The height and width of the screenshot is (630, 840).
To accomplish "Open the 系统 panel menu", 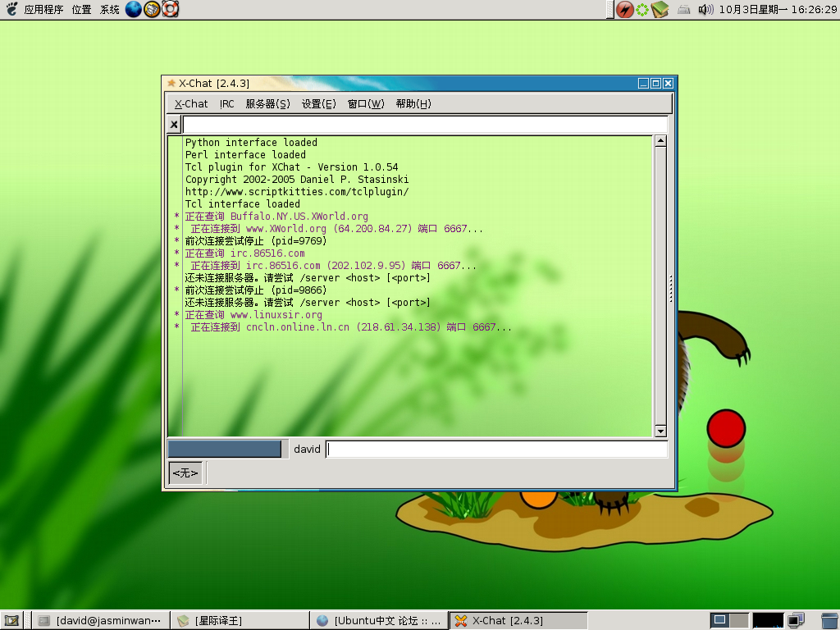I will pyautogui.click(x=109, y=10).
